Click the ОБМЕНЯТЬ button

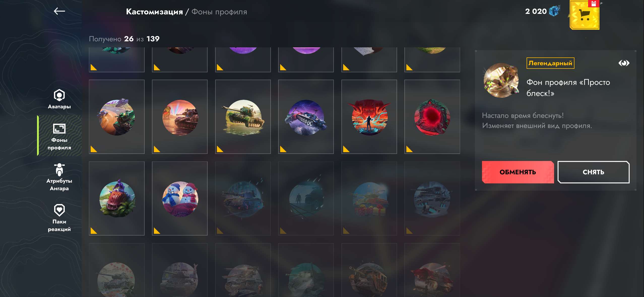(518, 172)
